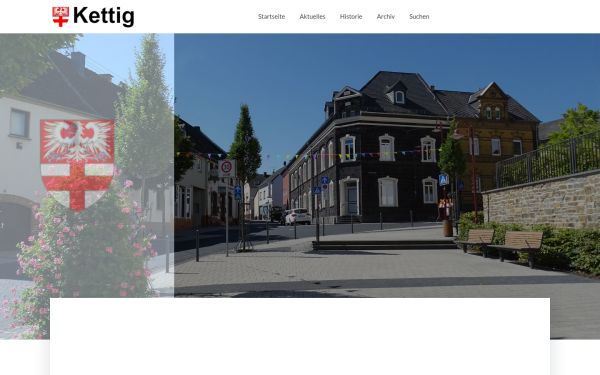Viewport: 600px width, 375px height.
Task: Click the large coat of arms on the hero image
Action: [x=77, y=165]
